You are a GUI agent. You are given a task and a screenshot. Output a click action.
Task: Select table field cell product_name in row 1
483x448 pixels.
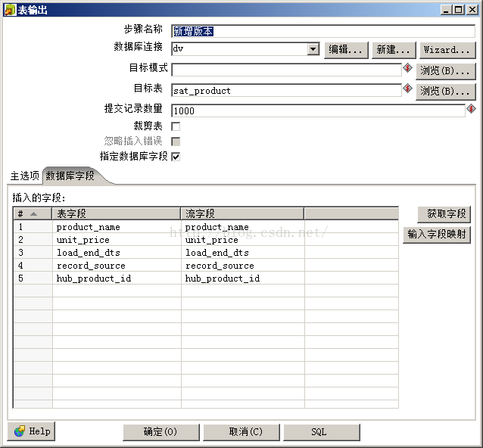click(117, 227)
